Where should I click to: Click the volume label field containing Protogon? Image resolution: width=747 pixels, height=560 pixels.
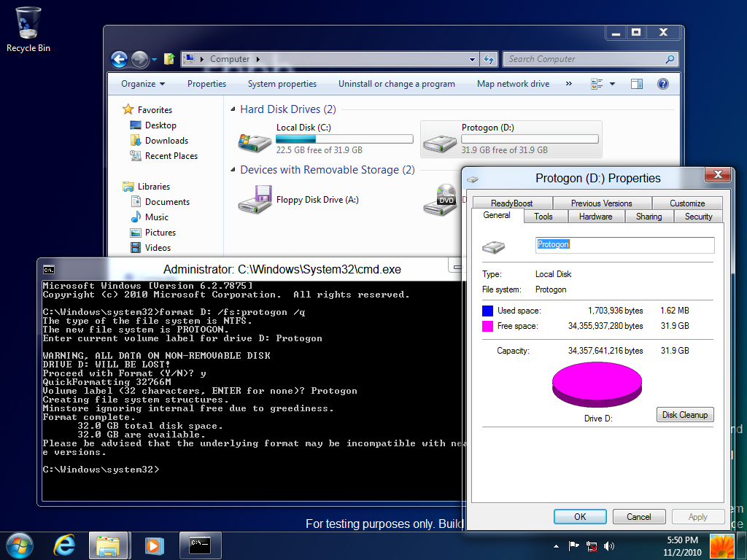(x=624, y=245)
